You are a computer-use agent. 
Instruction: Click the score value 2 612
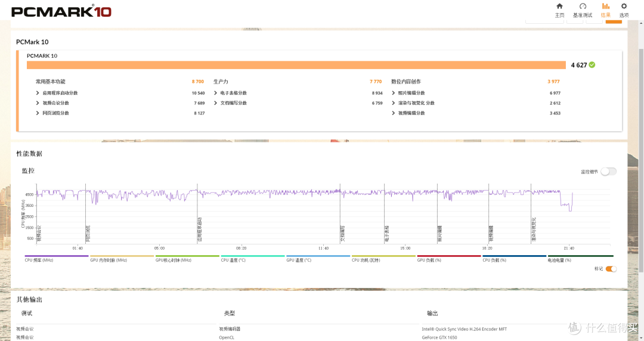click(555, 103)
